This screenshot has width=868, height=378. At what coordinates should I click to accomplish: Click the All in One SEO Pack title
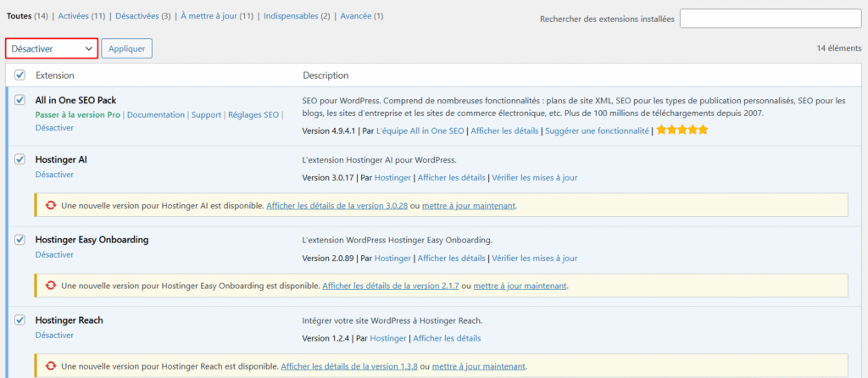(x=75, y=100)
